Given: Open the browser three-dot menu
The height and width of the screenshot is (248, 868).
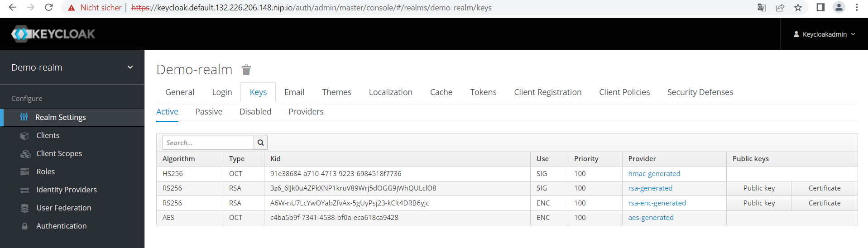Looking at the screenshot, I should click(x=857, y=8).
